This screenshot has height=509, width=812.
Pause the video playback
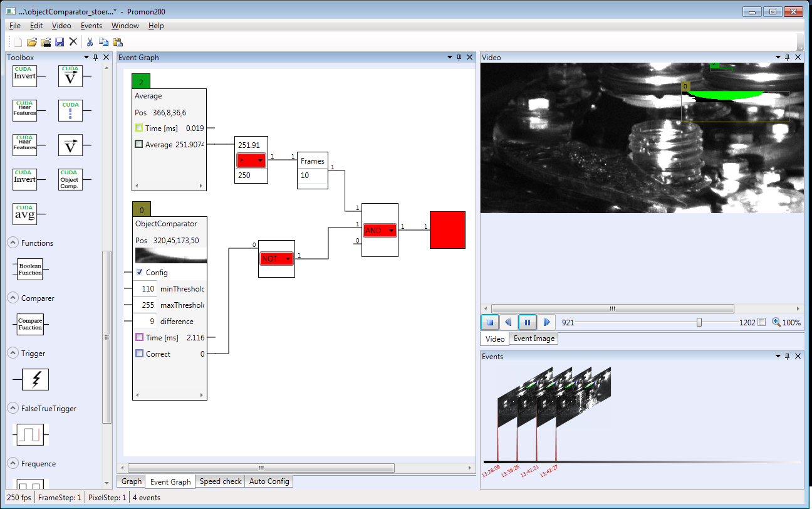[527, 322]
